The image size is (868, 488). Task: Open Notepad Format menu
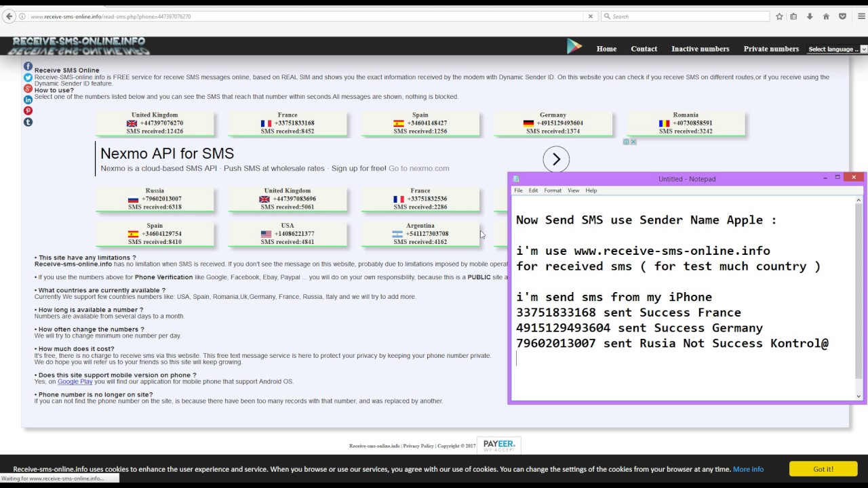point(553,190)
